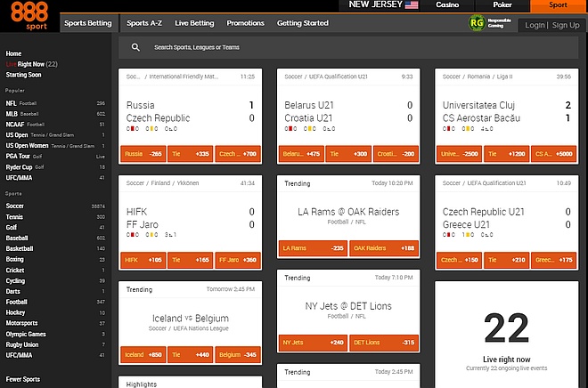Bet on Tie +335 in Russia match
The height and width of the screenshot is (388, 588).
(191, 154)
